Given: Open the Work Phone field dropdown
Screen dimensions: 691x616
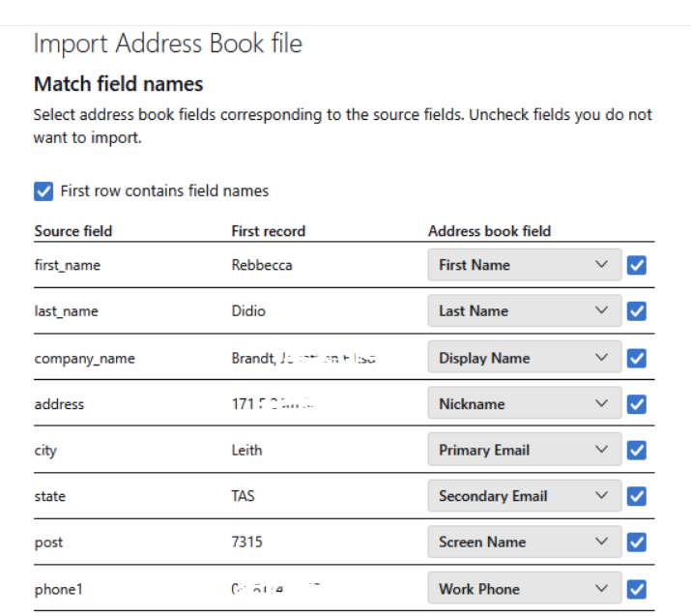Looking at the screenshot, I should (524, 589).
